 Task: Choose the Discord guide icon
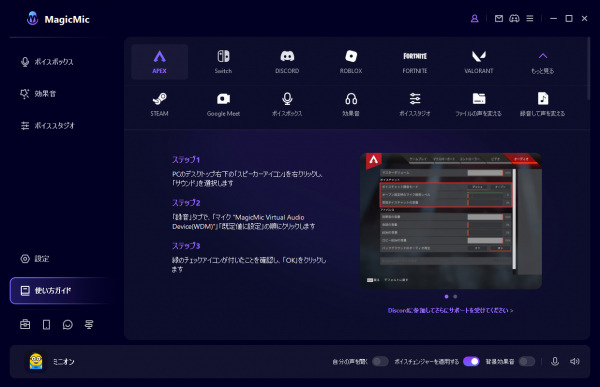coord(287,62)
